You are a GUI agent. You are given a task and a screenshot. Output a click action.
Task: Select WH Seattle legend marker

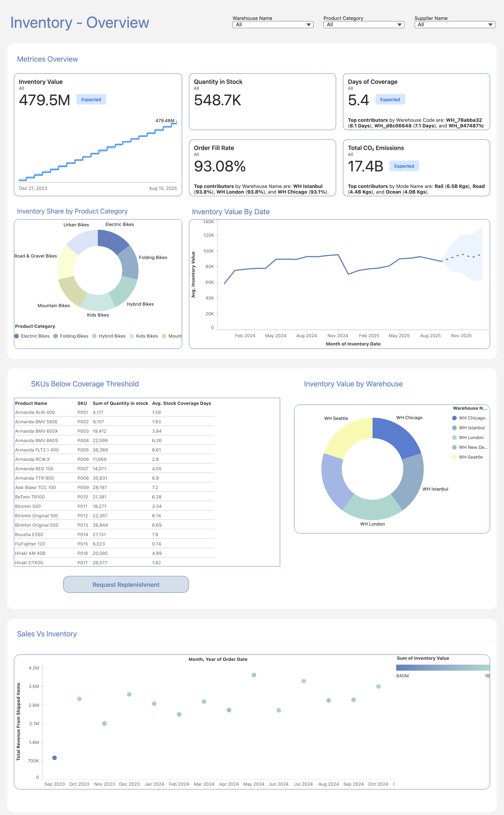[x=454, y=457]
